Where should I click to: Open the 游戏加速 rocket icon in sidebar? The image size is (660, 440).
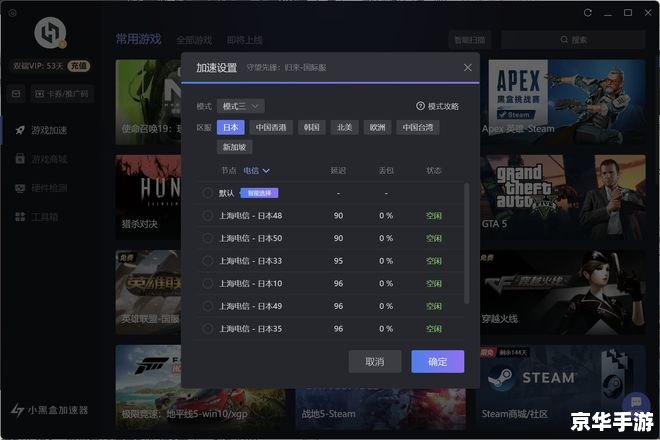pyautogui.click(x=20, y=130)
